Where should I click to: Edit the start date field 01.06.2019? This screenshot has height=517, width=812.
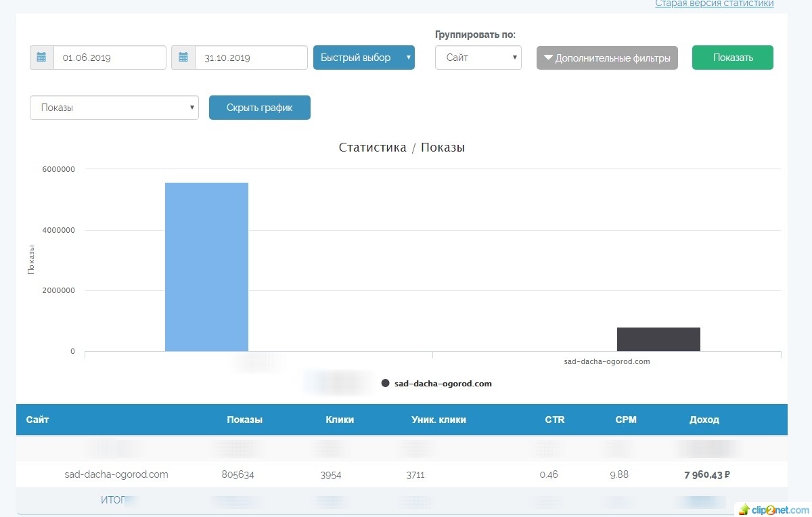click(x=110, y=58)
